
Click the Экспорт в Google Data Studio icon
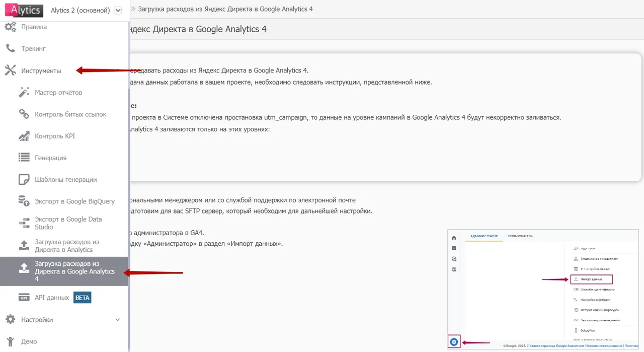pos(24,223)
